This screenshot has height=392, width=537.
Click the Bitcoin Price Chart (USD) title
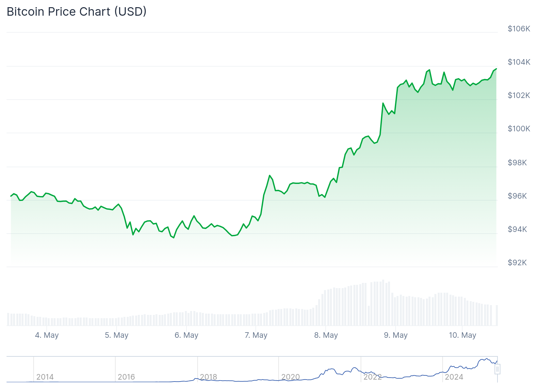[77, 12]
